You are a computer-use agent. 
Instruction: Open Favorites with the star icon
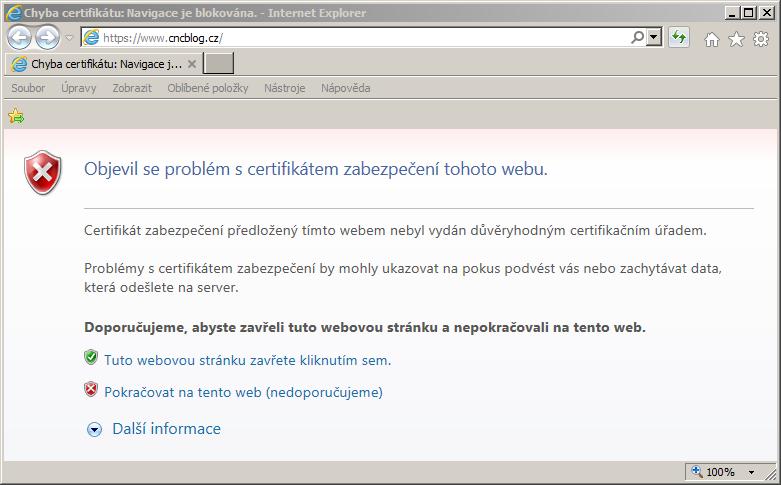coord(737,39)
